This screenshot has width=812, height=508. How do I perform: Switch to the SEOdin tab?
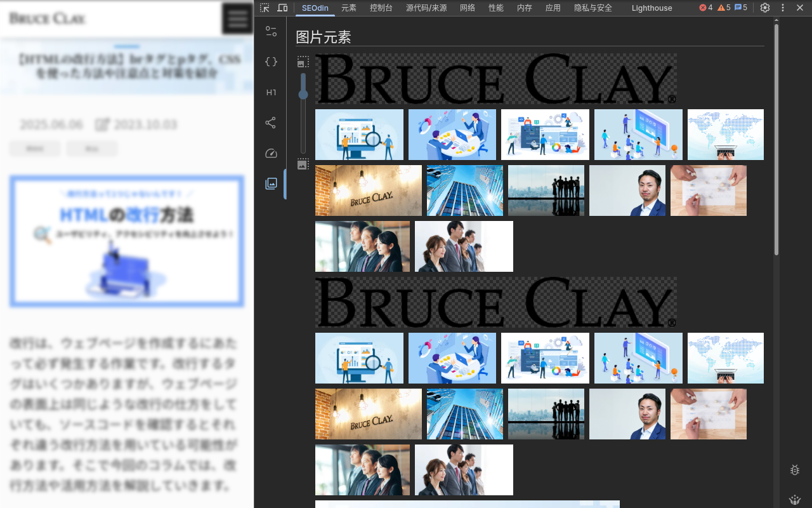pyautogui.click(x=315, y=8)
